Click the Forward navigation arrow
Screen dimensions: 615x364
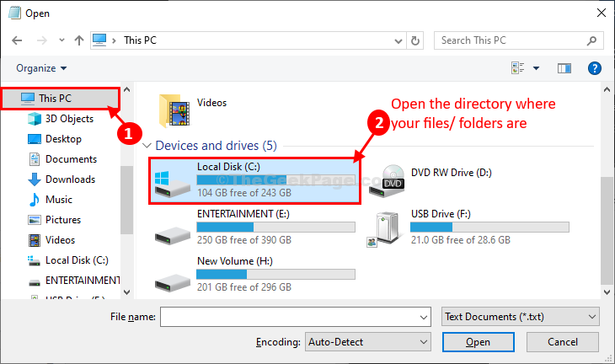(41, 40)
